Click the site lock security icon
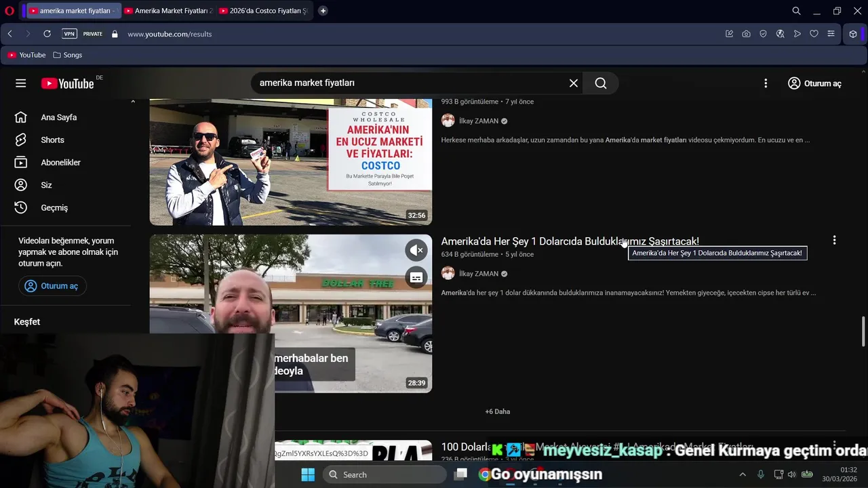The height and width of the screenshot is (488, 868). click(115, 34)
